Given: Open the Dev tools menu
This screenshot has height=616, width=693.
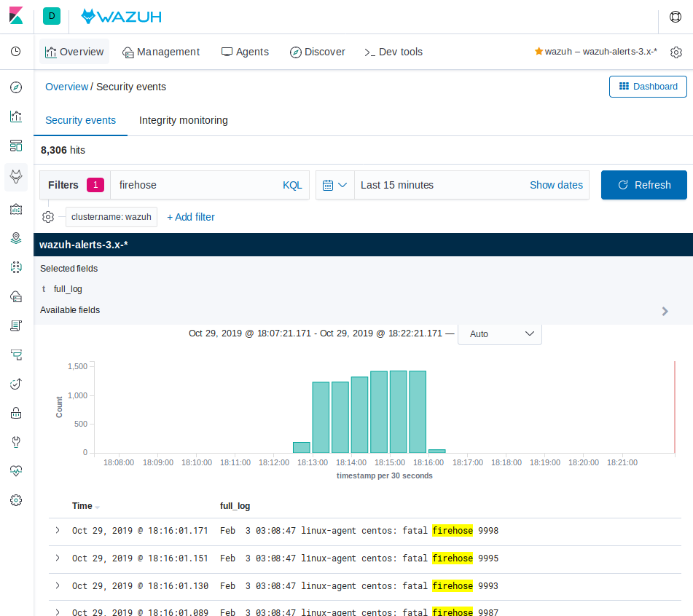Looking at the screenshot, I should 394,52.
